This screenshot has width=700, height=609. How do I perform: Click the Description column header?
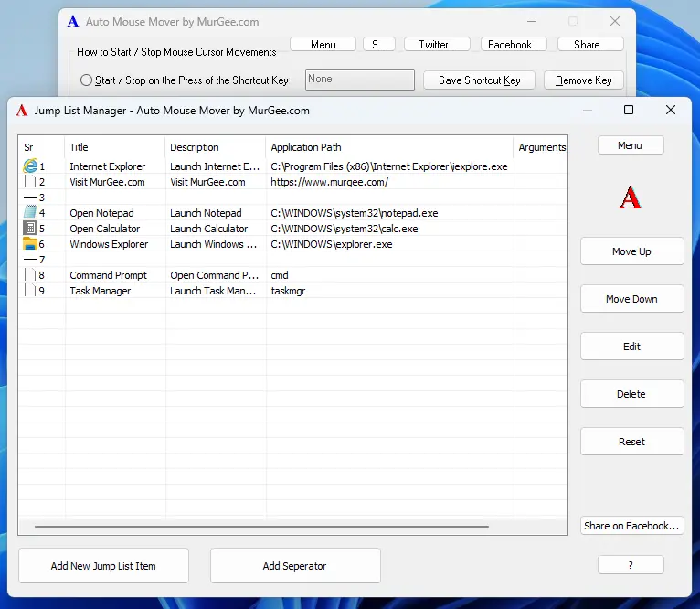(x=215, y=147)
